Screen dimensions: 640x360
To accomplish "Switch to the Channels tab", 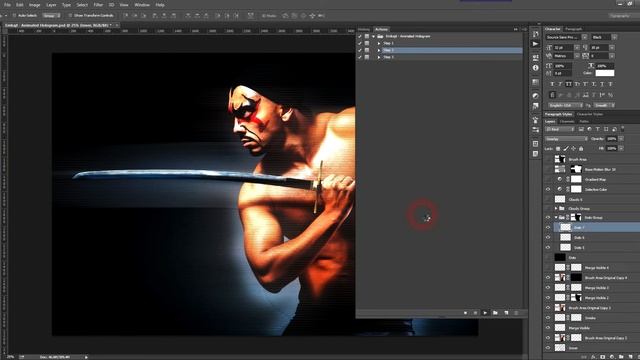I will click(x=567, y=121).
